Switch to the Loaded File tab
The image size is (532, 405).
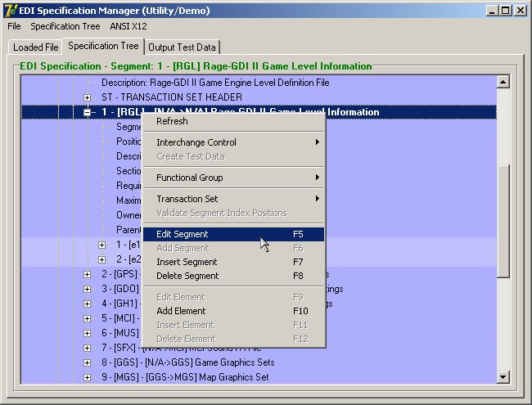pos(35,47)
